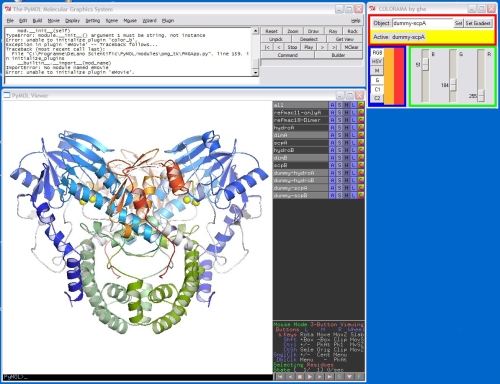Toggle visibility of scpB object

[x=301, y=165]
